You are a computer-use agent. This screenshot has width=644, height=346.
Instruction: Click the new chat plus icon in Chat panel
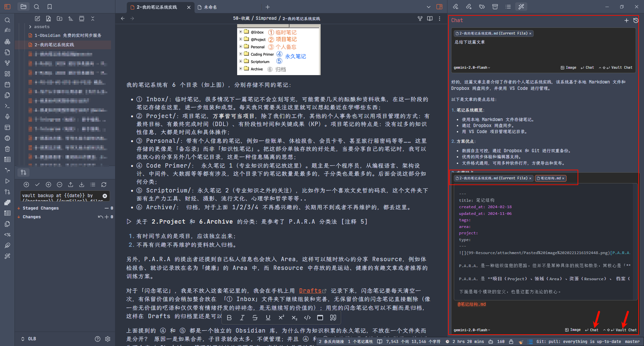626,20
